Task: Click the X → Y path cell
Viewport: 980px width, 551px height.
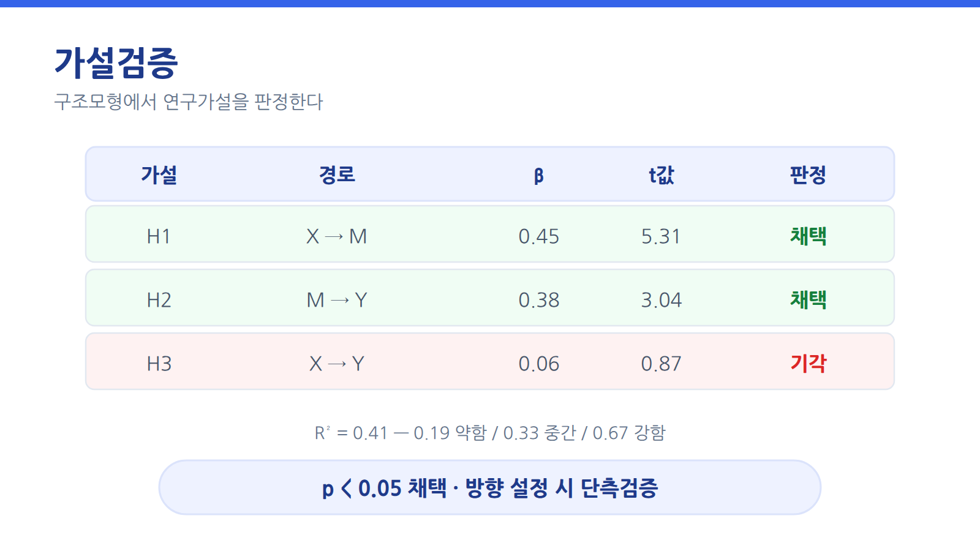Action: coord(337,364)
